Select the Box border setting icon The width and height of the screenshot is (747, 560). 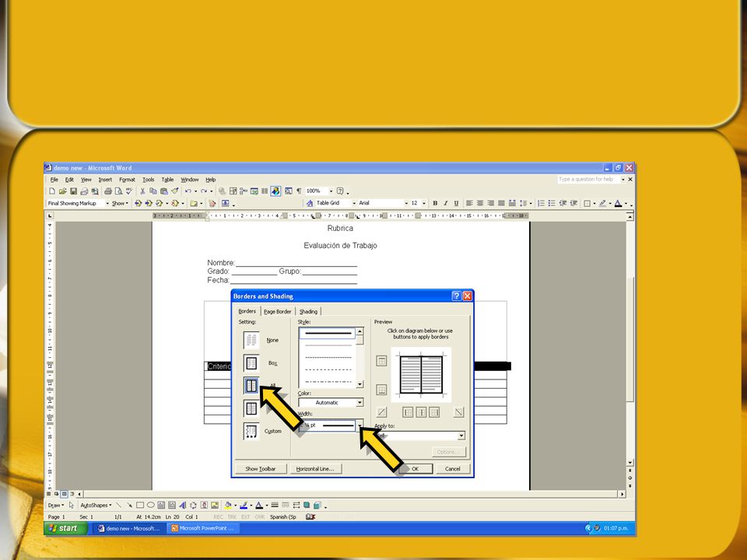tap(251, 363)
